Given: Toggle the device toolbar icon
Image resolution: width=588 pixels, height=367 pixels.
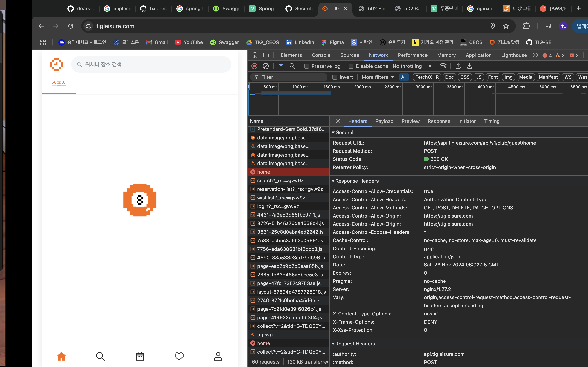Looking at the screenshot, I should [266, 55].
